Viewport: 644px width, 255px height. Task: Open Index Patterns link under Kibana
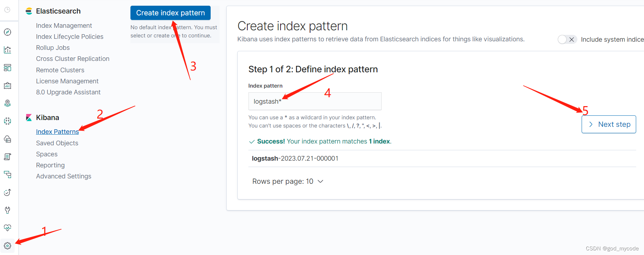coord(57,132)
